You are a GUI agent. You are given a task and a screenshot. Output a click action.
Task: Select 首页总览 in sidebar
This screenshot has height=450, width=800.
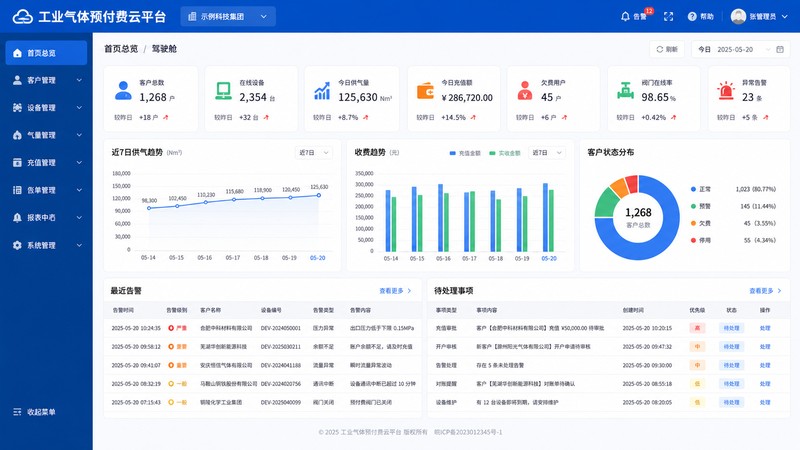[46, 53]
